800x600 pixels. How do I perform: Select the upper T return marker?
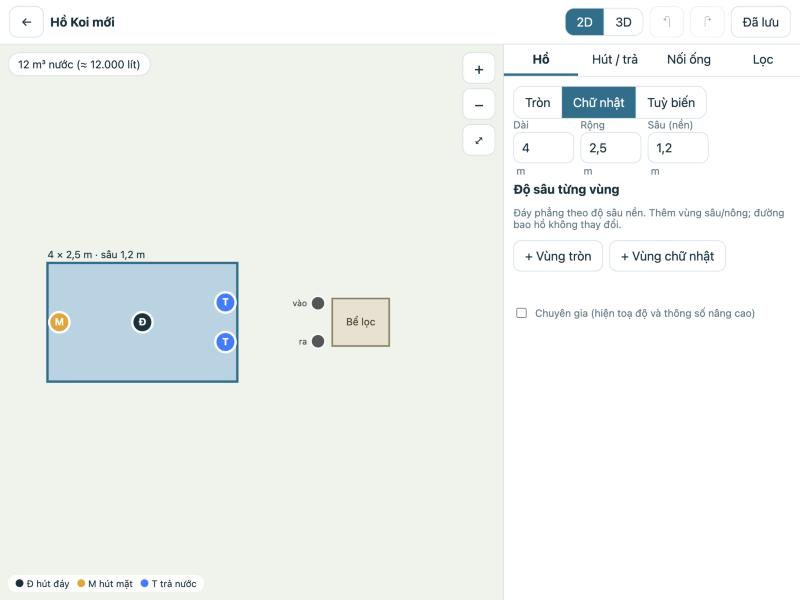[225, 302]
